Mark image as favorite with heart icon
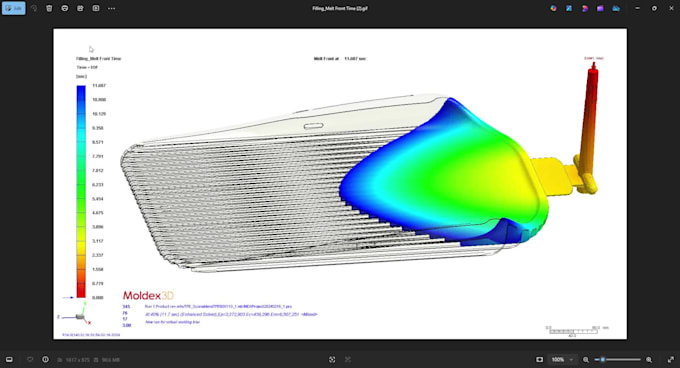The image size is (680, 368). (30, 359)
